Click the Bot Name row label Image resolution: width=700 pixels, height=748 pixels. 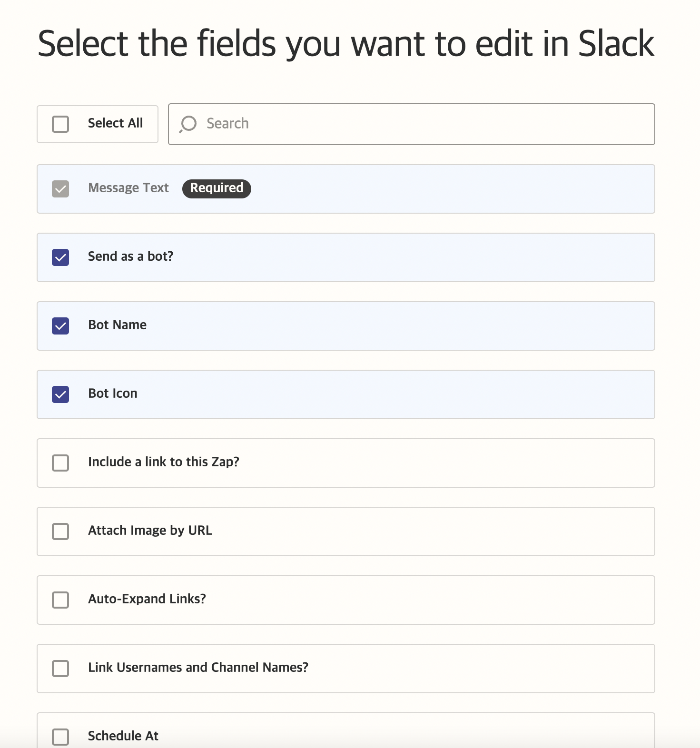point(118,325)
